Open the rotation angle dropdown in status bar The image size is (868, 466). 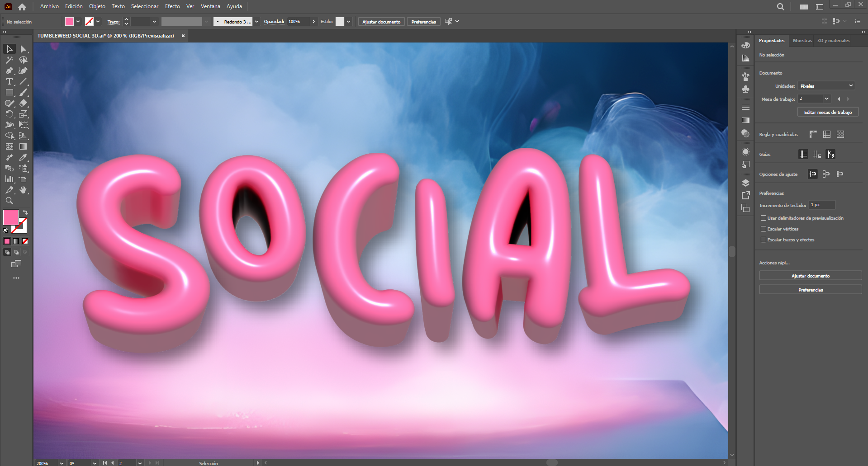pos(95,463)
